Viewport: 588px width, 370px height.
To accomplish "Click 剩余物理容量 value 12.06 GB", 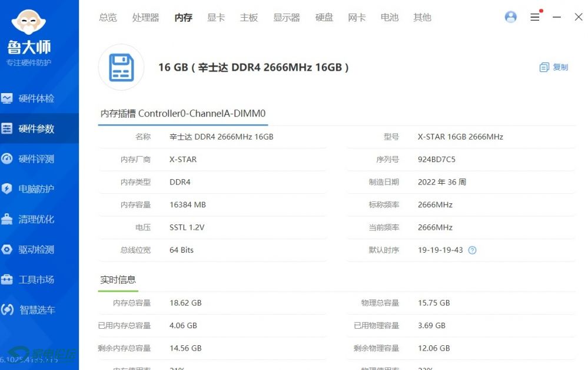I will click(434, 348).
